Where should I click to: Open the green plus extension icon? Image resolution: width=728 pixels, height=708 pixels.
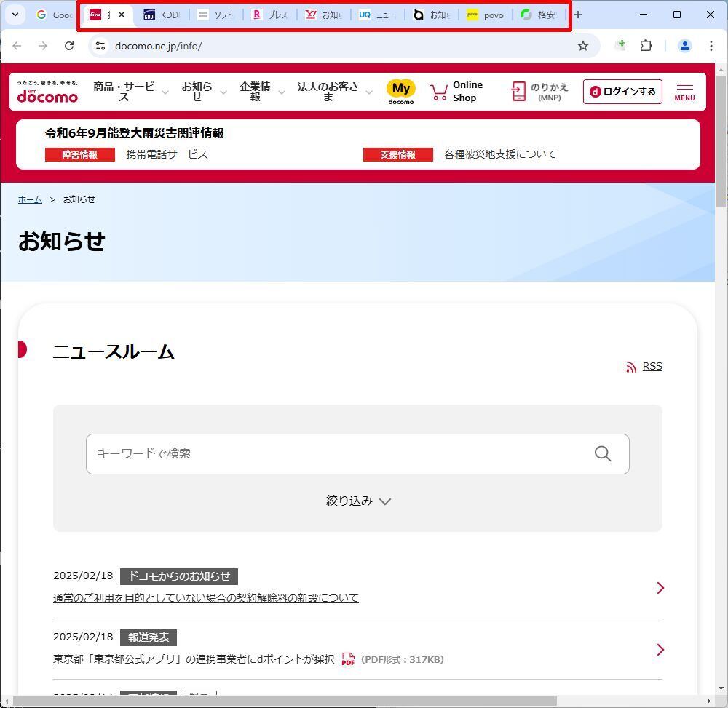tap(620, 45)
